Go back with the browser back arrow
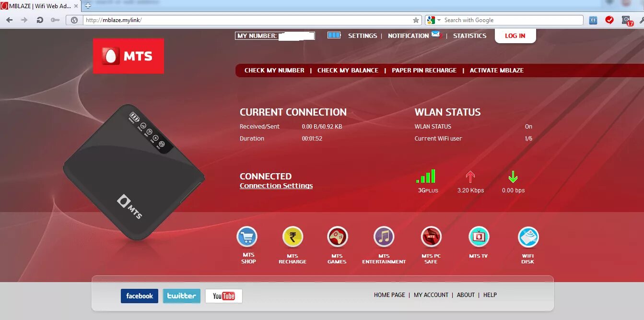The height and width of the screenshot is (320, 644). point(10,20)
